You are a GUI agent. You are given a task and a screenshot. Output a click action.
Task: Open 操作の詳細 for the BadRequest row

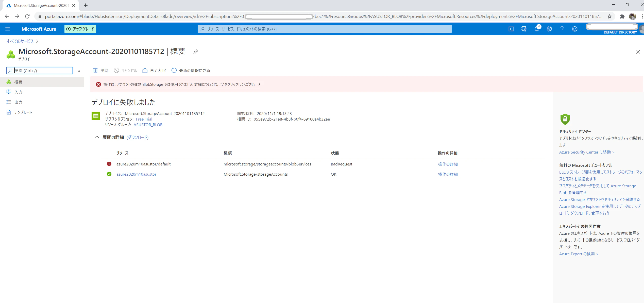point(448,164)
